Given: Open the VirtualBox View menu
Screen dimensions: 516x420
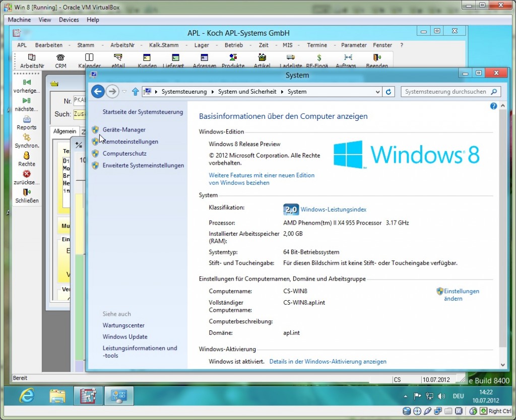Looking at the screenshot, I should click(45, 20).
